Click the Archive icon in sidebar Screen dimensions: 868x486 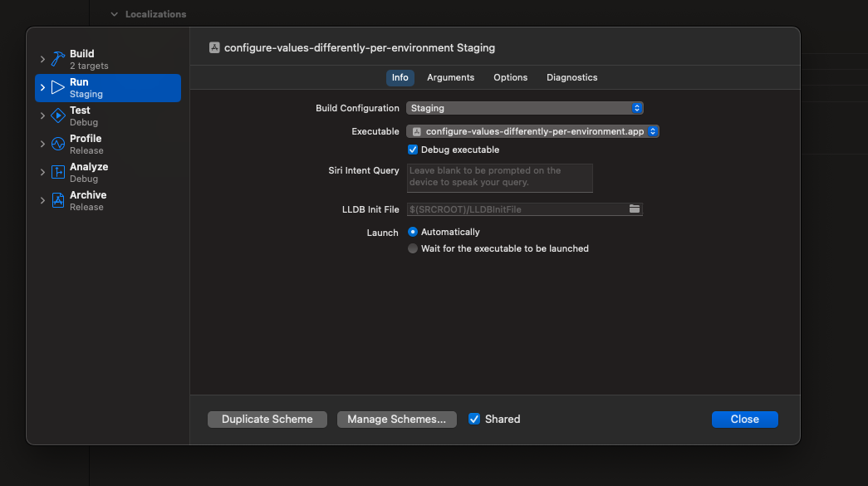[x=57, y=200]
